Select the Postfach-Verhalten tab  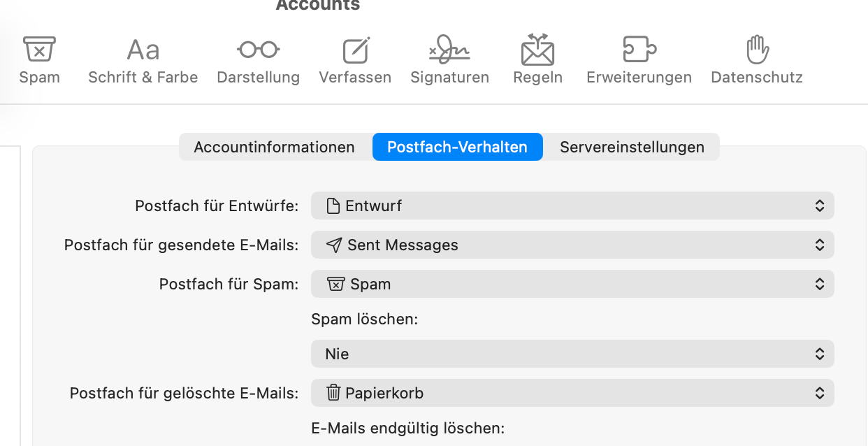(457, 148)
